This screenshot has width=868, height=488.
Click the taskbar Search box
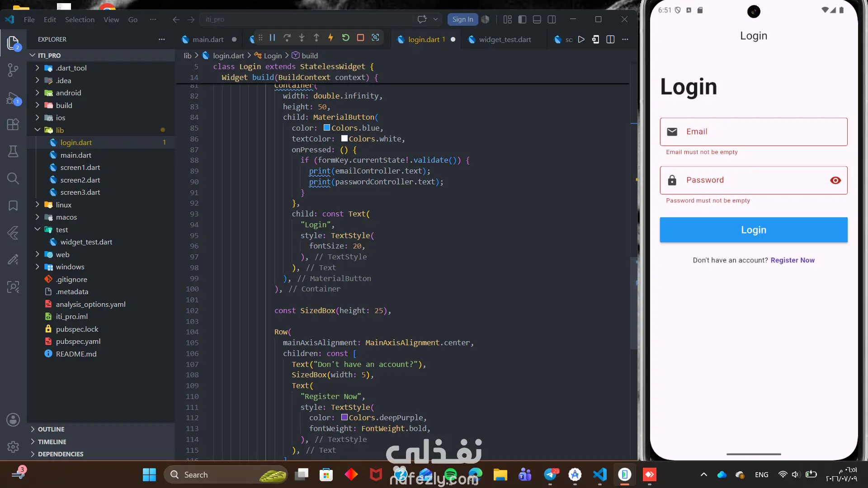[x=226, y=475]
